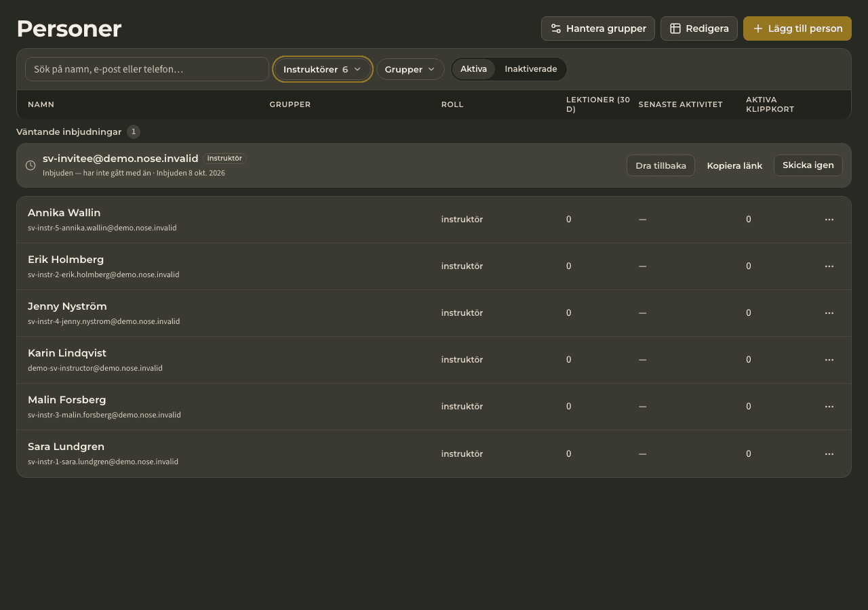Open Jenny Nyström's name

[67, 306]
